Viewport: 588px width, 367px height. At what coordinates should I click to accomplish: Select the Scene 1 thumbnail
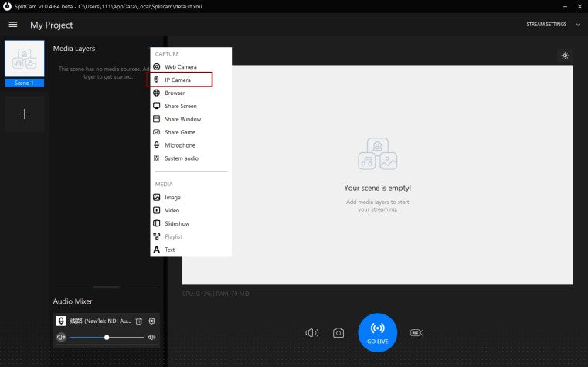[x=24, y=59]
